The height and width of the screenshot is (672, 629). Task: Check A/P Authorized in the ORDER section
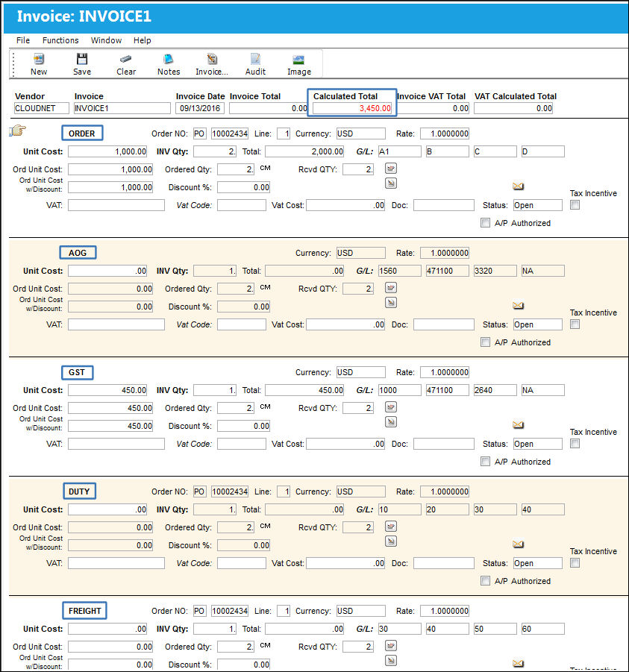pos(485,223)
